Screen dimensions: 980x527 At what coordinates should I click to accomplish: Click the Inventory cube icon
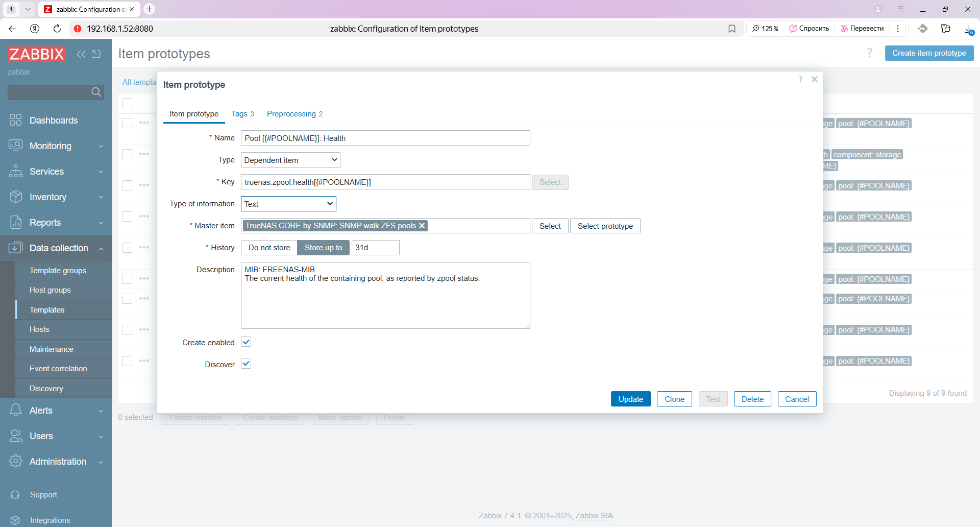tap(16, 197)
